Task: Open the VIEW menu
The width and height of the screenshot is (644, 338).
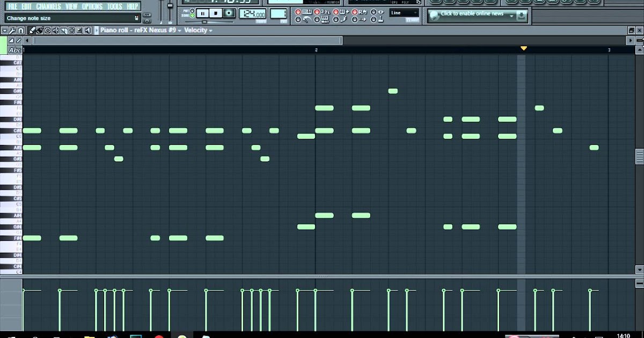Action: click(71, 6)
